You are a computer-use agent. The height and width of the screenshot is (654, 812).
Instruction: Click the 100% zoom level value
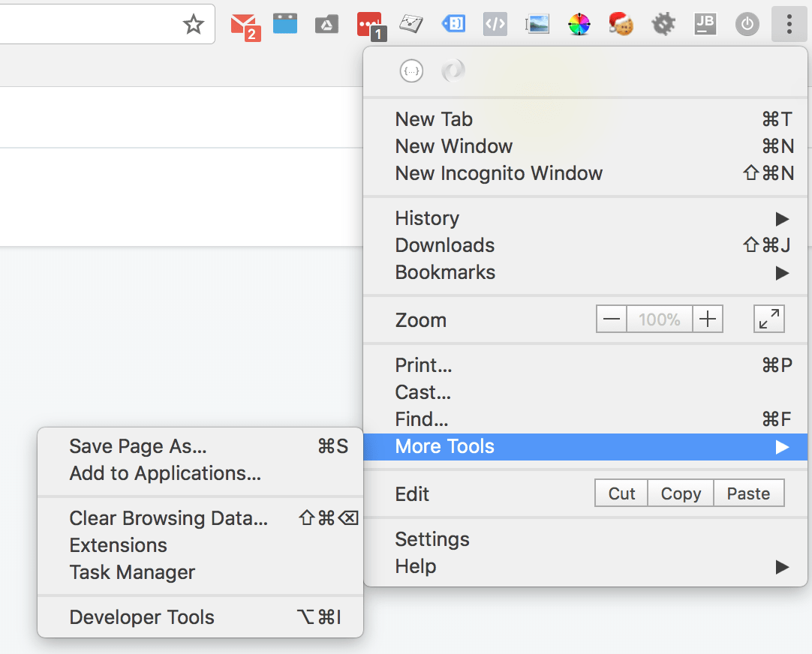click(x=660, y=319)
